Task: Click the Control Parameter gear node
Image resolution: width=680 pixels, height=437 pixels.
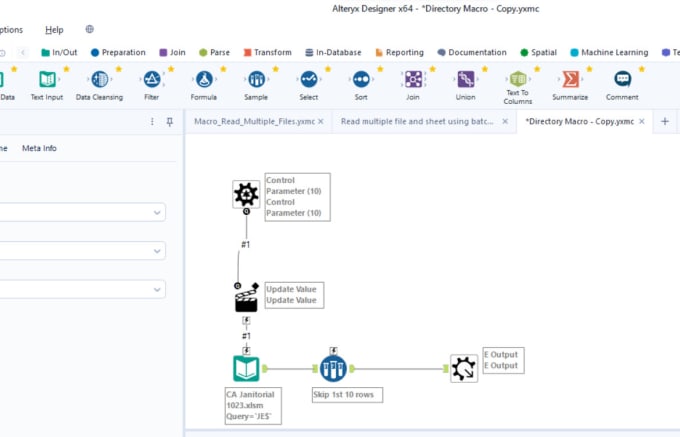Action: click(246, 194)
